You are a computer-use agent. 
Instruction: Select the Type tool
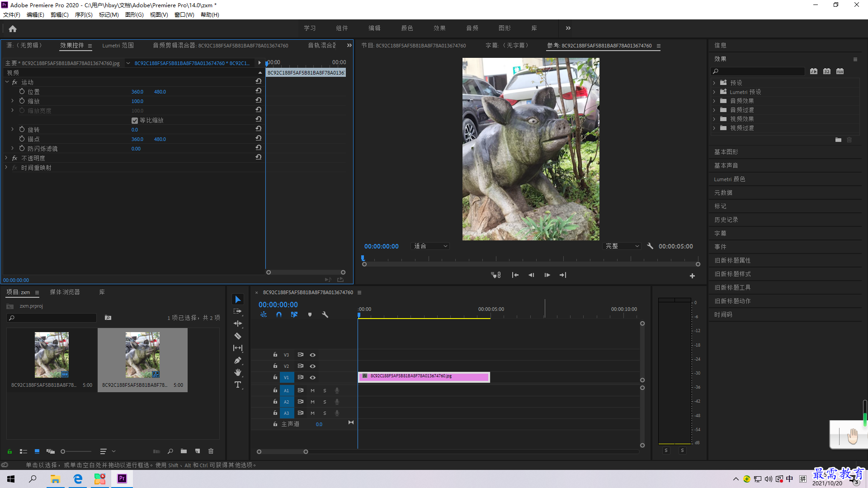(238, 385)
